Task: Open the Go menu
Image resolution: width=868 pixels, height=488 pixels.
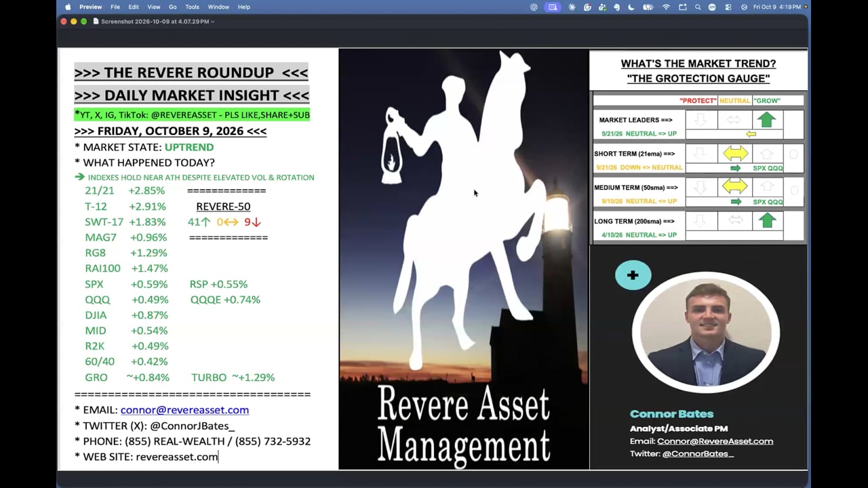Action: coord(173,7)
